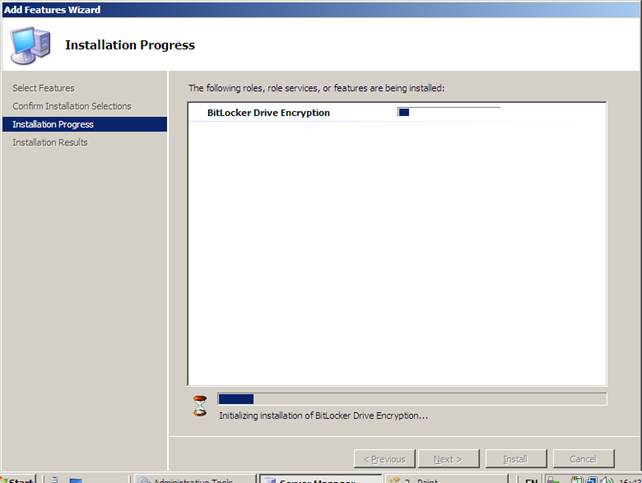Open the Start menu on taskbar
The height and width of the screenshot is (483, 642).
(x=18, y=480)
